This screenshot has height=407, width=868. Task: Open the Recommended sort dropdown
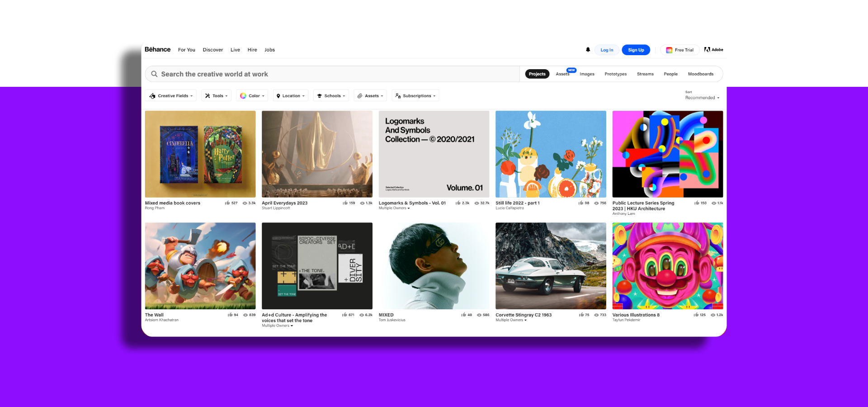tap(702, 98)
